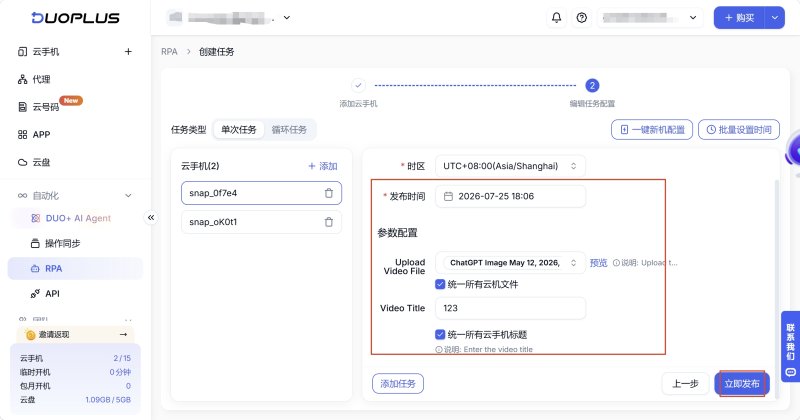The image size is (800, 420).
Task: Open the help question mark icon
Action: (582, 18)
